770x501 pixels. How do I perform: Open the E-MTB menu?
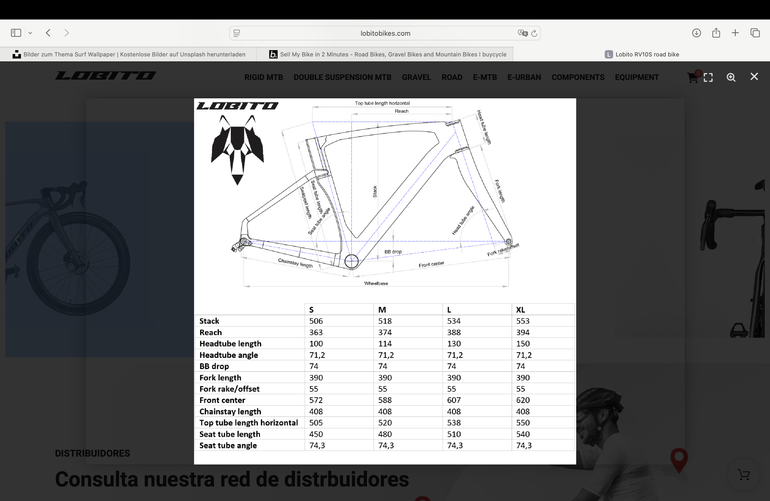(x=485, y=78)
